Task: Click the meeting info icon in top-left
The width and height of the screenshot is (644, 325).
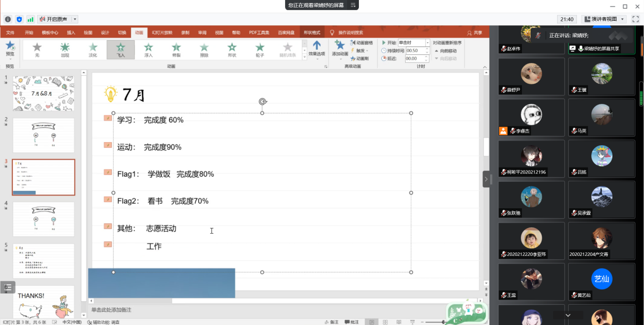Action: point(8,19)
